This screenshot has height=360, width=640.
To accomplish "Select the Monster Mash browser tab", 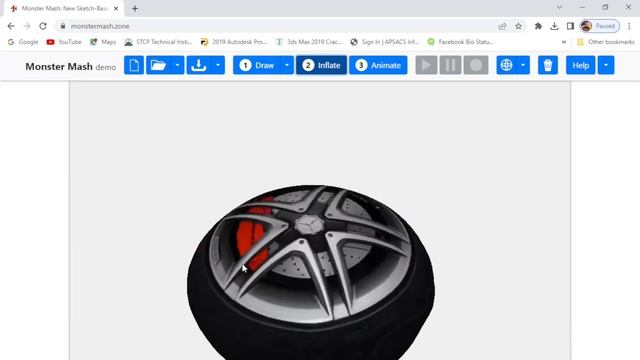I will click(x=64, y=9).
